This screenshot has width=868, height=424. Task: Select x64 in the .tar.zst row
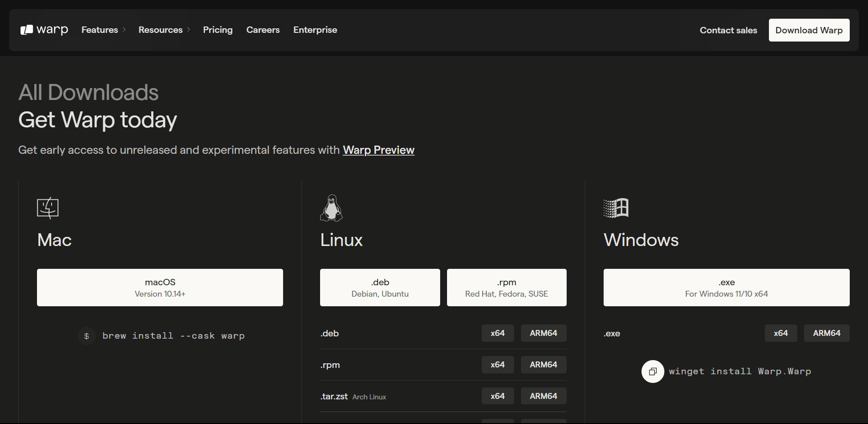click(498, 396)
